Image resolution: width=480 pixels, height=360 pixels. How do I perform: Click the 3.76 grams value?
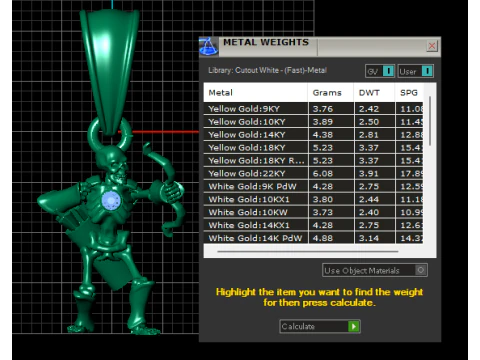[x=323, y=109]
